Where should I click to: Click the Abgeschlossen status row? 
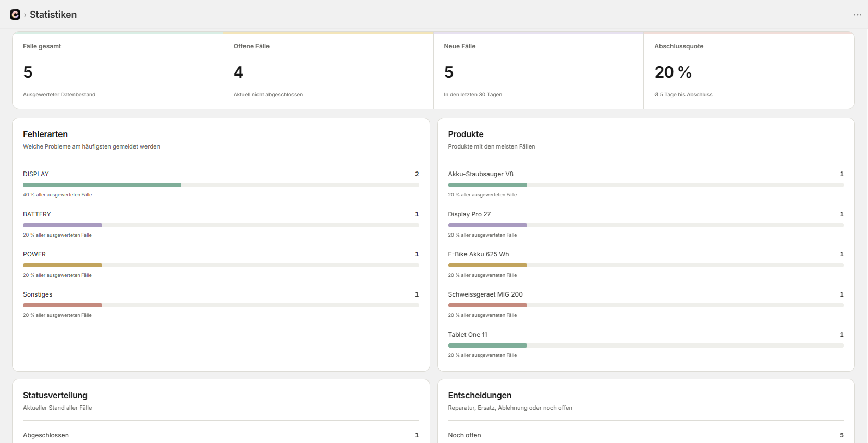point(221,435)
